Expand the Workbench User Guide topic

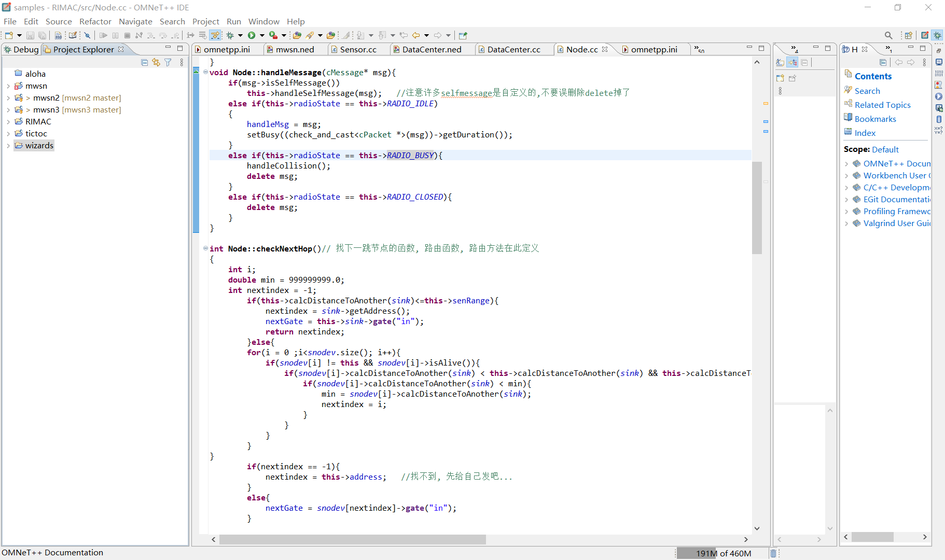pos(846,176)
